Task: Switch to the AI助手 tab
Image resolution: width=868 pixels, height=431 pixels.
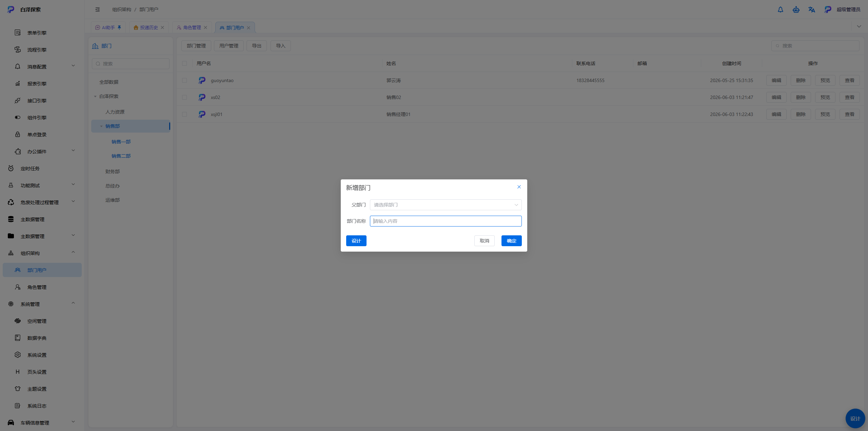Action: pyautogui.click(x=108, y=27)
